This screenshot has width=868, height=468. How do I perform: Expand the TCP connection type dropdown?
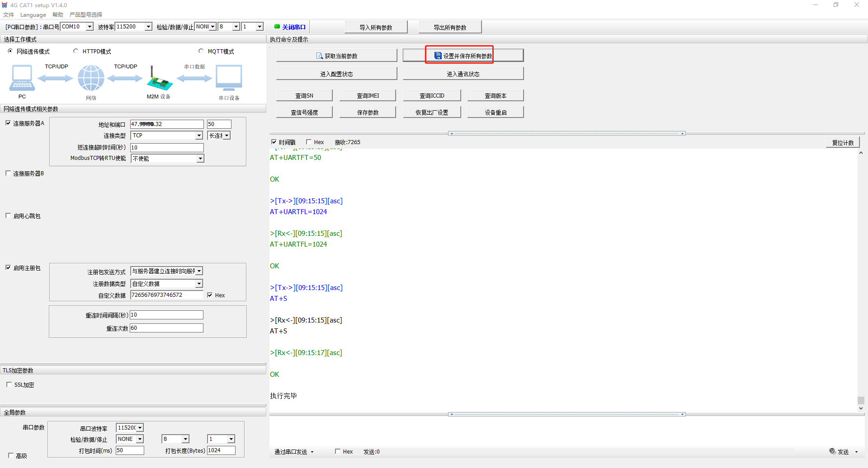tap(199, 136)
